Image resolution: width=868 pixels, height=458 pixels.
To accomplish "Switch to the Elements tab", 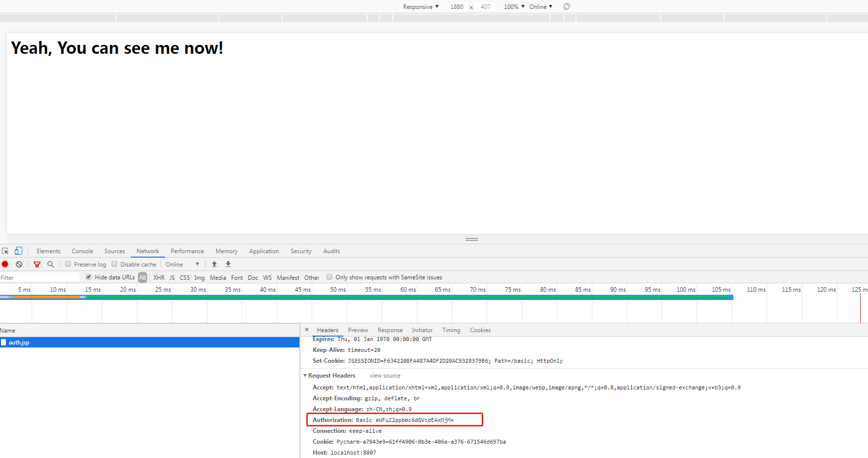I will tap(48, 251).
